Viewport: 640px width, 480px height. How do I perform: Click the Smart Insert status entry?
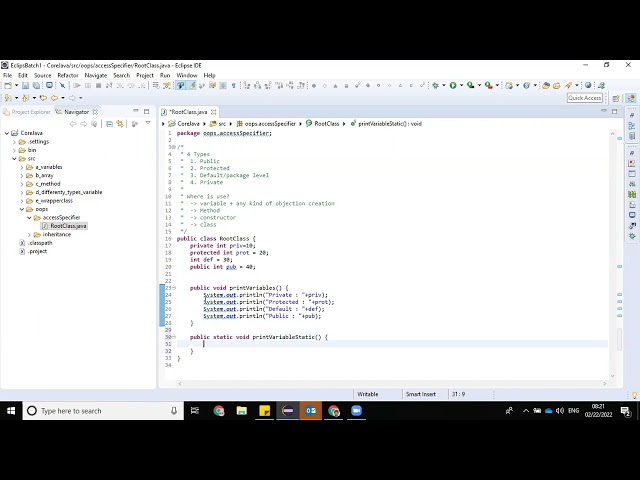[x=421, y=394]
